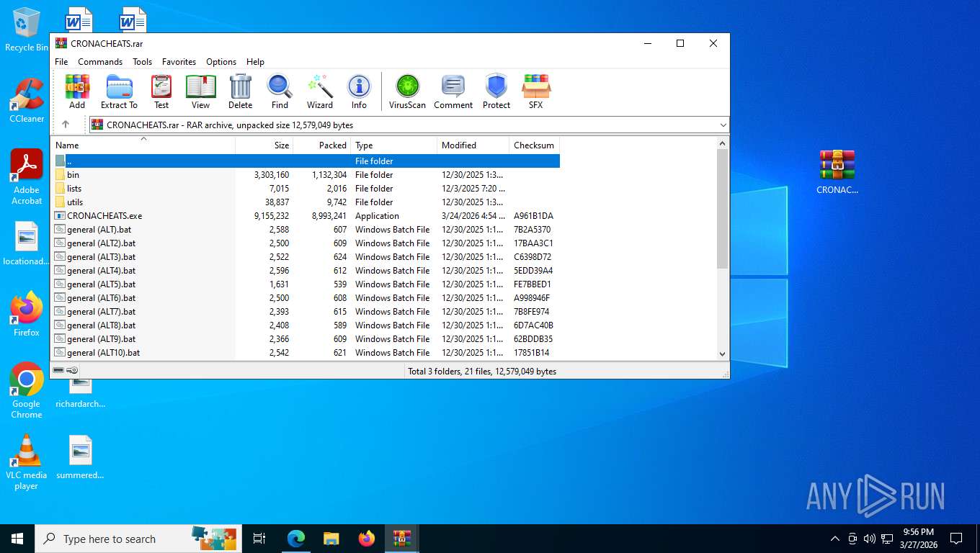Screen dimensions: 980x553
Task: Click the scrollbar down arrow
Action: tap(723, 354)
